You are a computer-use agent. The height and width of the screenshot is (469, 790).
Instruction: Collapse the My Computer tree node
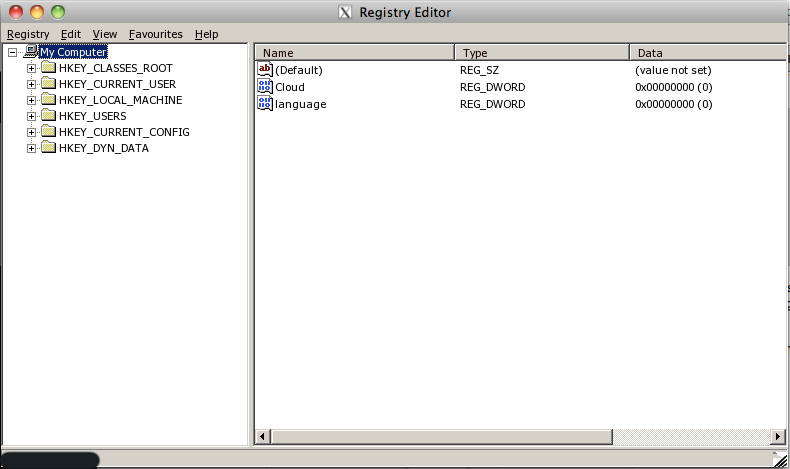[x=13, y=52]
